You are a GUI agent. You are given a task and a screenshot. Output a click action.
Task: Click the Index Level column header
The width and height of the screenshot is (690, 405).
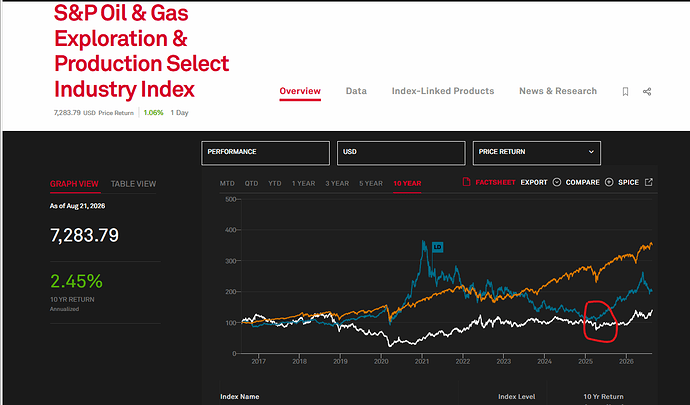517,397
